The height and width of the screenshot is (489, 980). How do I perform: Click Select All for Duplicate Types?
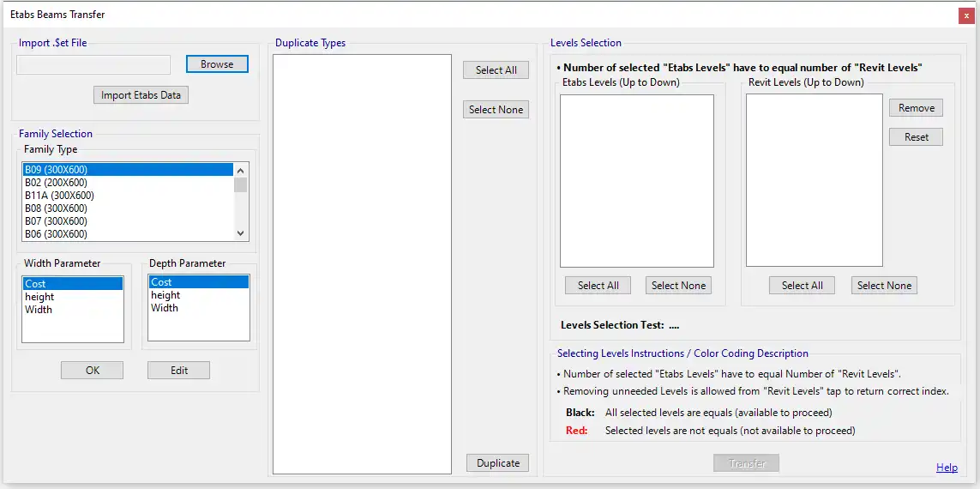(496, 70)
